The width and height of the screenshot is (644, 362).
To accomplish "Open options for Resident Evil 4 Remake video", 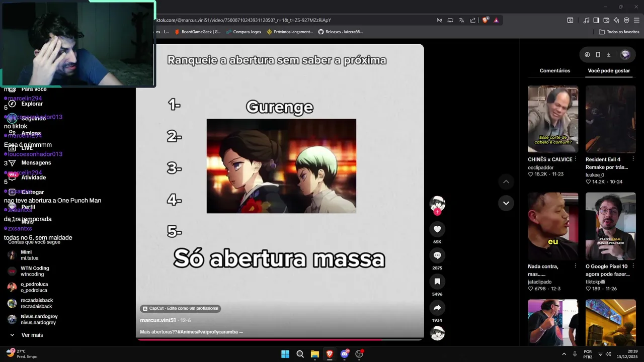I will point(633,159).
